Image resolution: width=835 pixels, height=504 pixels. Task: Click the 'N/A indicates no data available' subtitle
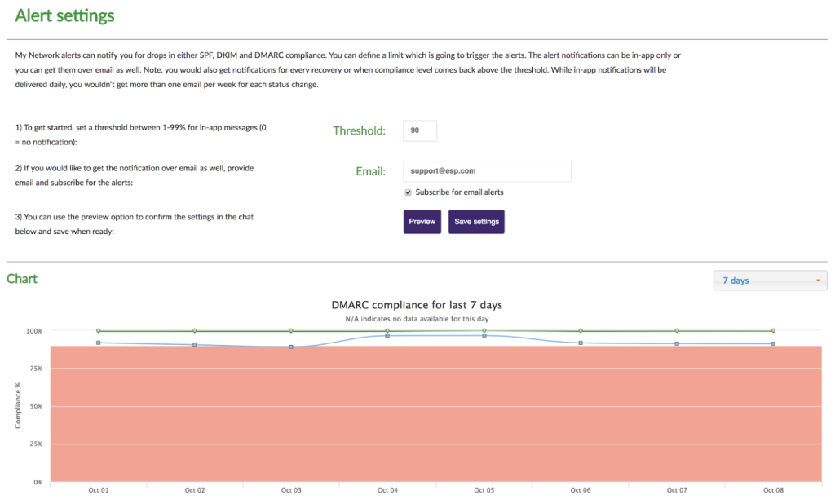click(x=417, y=319)
